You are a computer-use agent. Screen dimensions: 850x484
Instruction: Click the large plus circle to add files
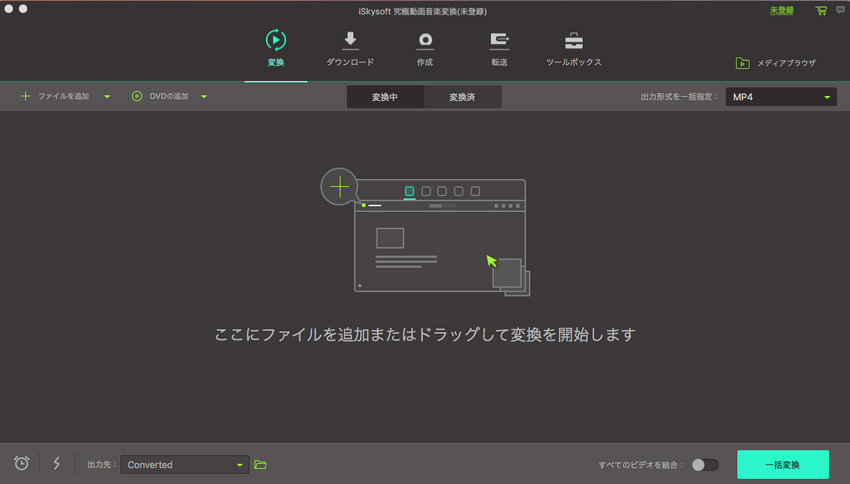pyautogui.click(x=339, y=187)
